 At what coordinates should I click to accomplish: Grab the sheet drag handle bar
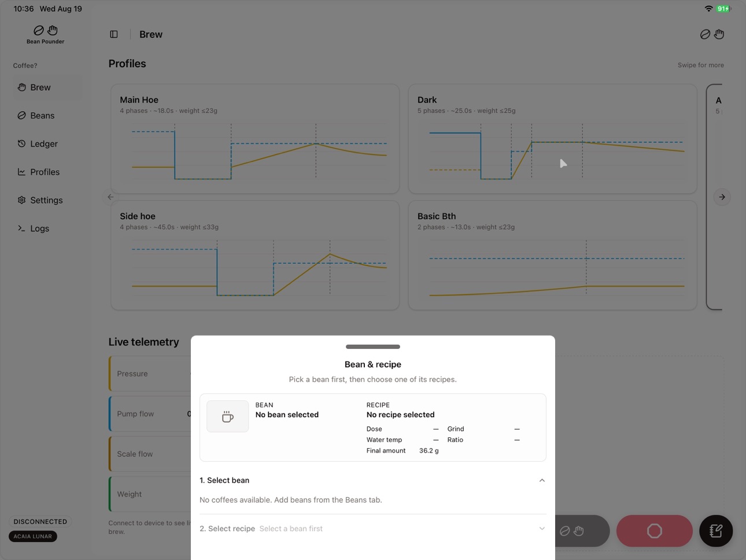click(373, 347)
